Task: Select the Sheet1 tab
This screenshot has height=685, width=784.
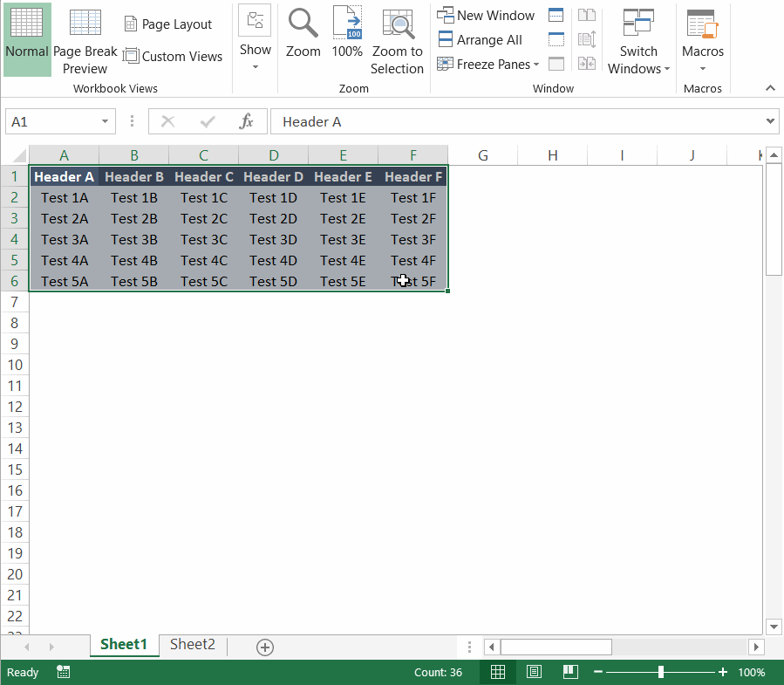Action: (124, 645)
